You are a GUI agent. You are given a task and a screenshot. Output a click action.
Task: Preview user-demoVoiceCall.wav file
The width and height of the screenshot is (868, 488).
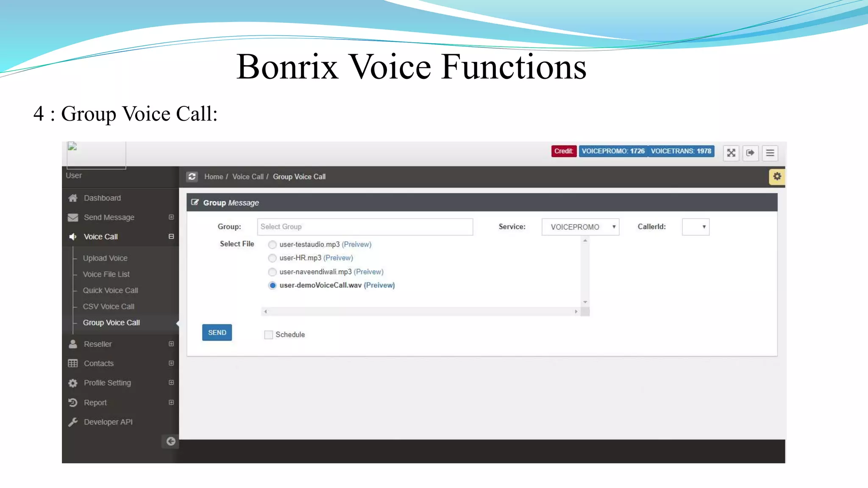[379, 286]
